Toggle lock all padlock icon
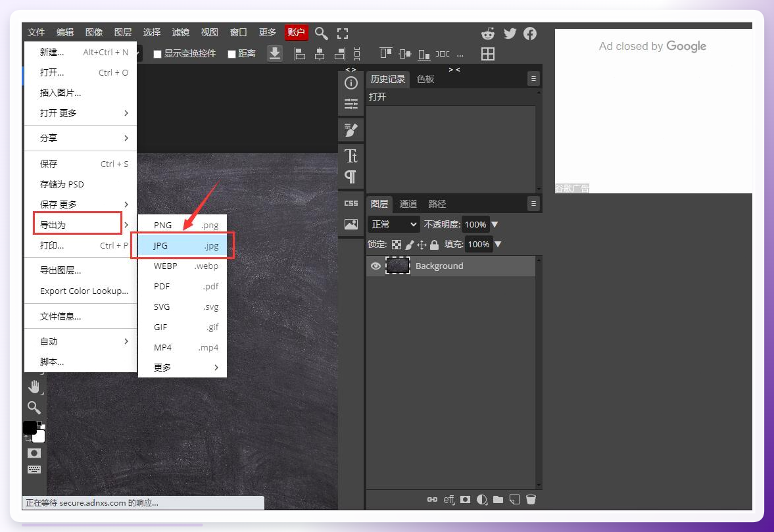The image size is (774, 532). coord(435,244)
